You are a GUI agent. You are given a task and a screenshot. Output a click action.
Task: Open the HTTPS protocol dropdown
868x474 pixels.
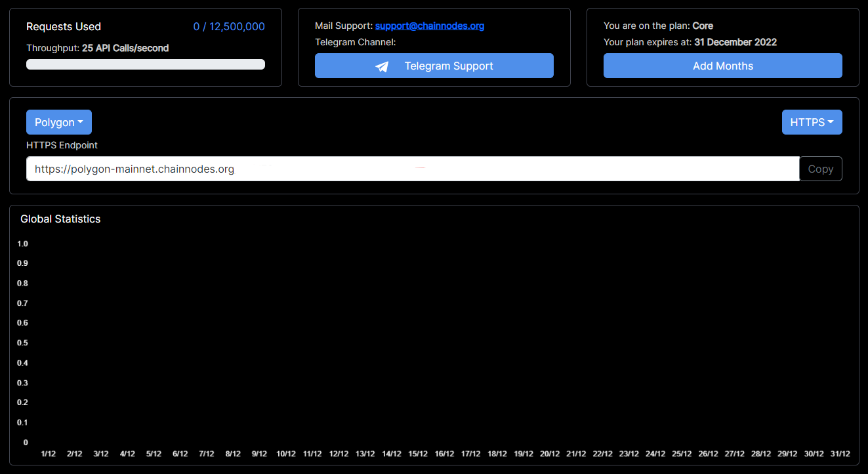pos(812,123)
